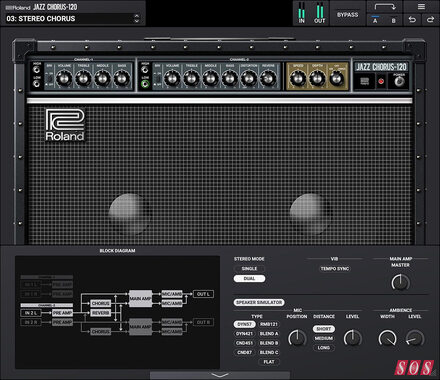Click the Vib/Chorus selector knob
The image size is (440, 380).
tap(336, 79)
